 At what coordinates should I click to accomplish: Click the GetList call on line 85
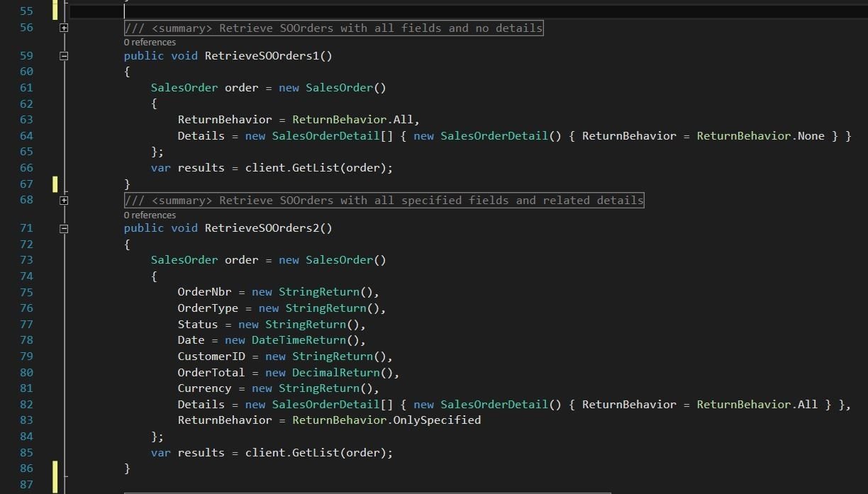click(x=316, y=452)
